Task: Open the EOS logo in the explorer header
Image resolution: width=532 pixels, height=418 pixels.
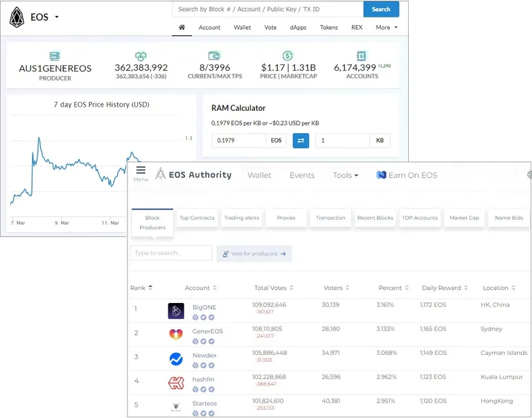Action: 17,17
